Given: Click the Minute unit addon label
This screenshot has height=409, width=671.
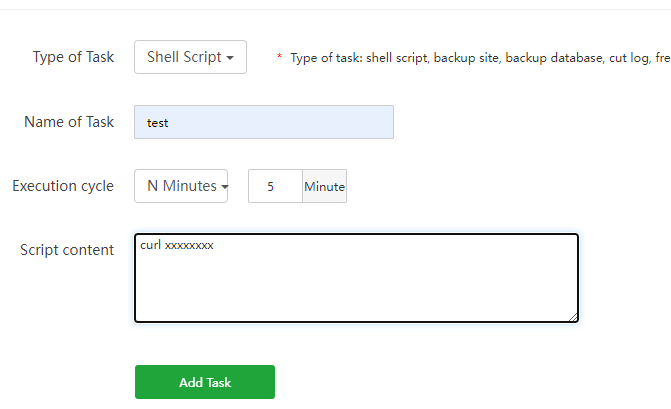Looking at the screenshot, I should pos(324,186).
